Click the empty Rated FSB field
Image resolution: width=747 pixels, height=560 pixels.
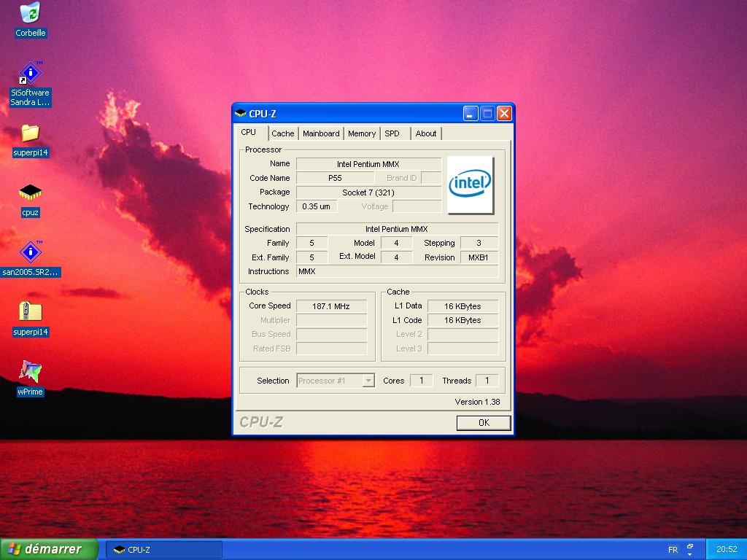331,349
